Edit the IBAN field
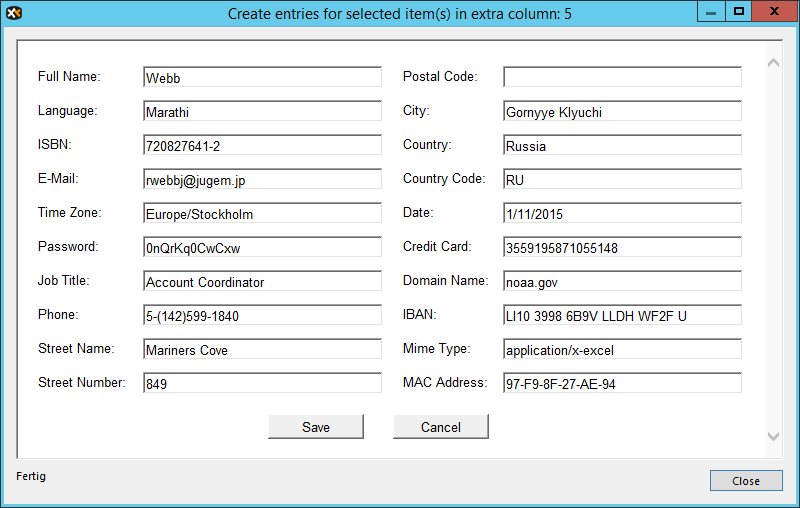800x508 pixels. click(x=622, y=316)
